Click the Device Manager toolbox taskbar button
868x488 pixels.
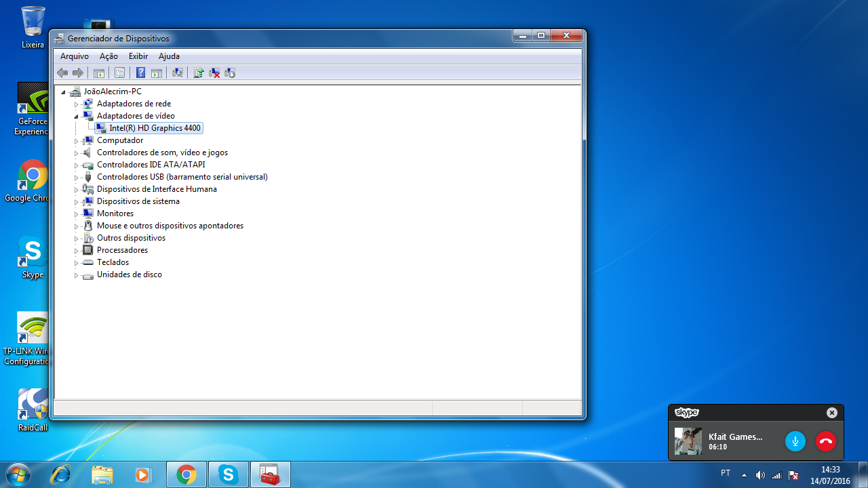271,474
